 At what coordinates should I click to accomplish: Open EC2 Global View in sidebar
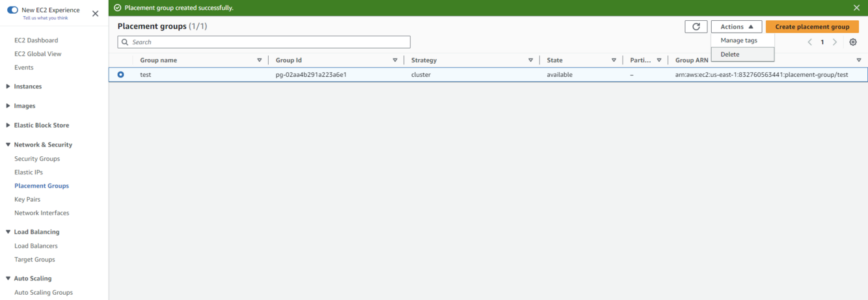click(x=38, y=54)
